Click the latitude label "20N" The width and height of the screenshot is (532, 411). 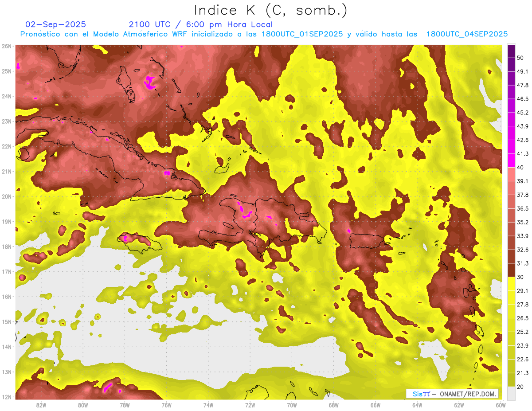click(x=7, y=196)
